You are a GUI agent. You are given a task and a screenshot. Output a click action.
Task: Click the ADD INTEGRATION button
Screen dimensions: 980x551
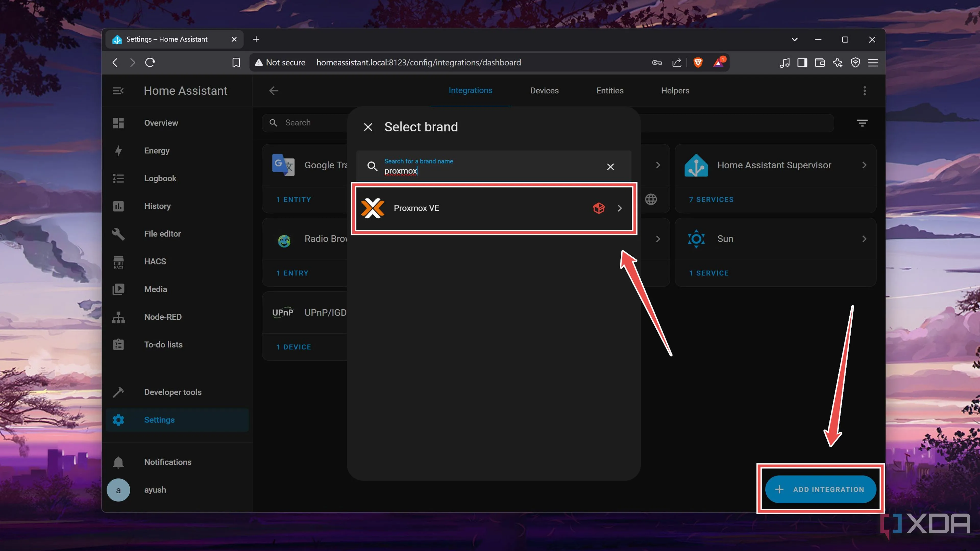820,490
